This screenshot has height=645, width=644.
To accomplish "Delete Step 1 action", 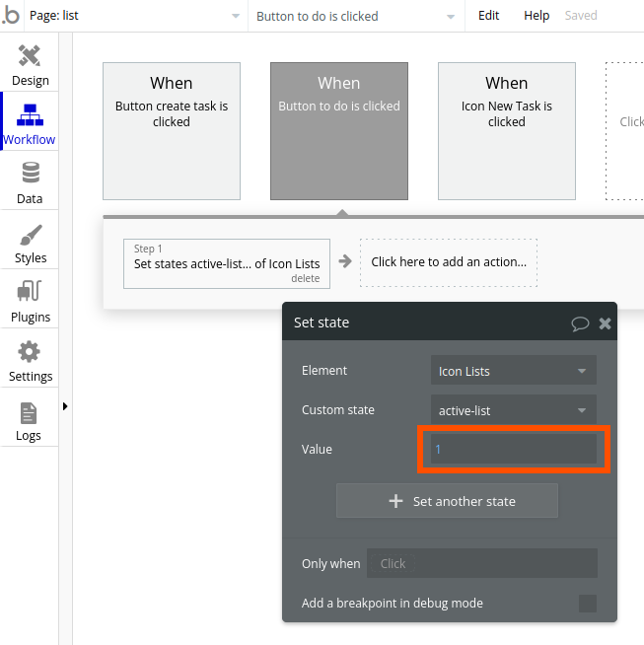I will [305, 278].
